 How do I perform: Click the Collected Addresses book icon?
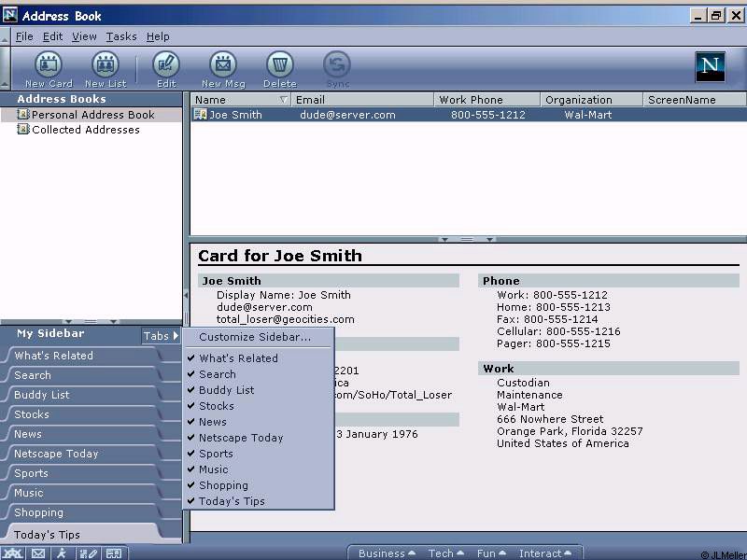(22, 129)
